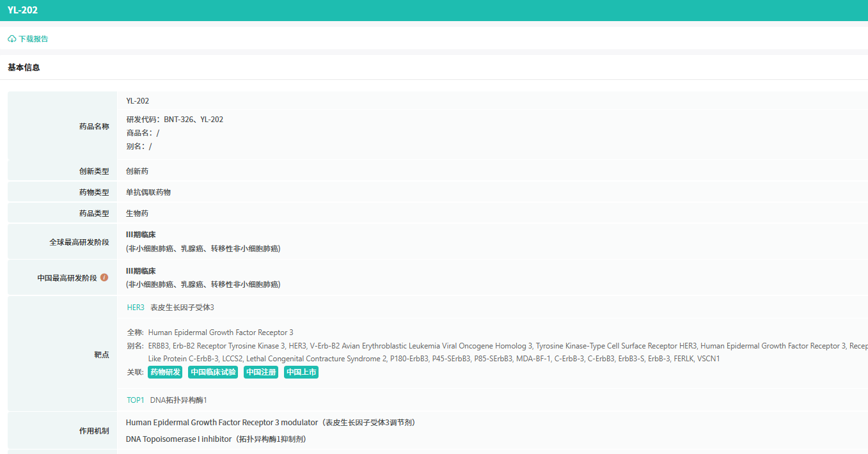This screenshot has height=454, width=868.
Task: Click the YL-202 page header title
Action: click(22, 10)
